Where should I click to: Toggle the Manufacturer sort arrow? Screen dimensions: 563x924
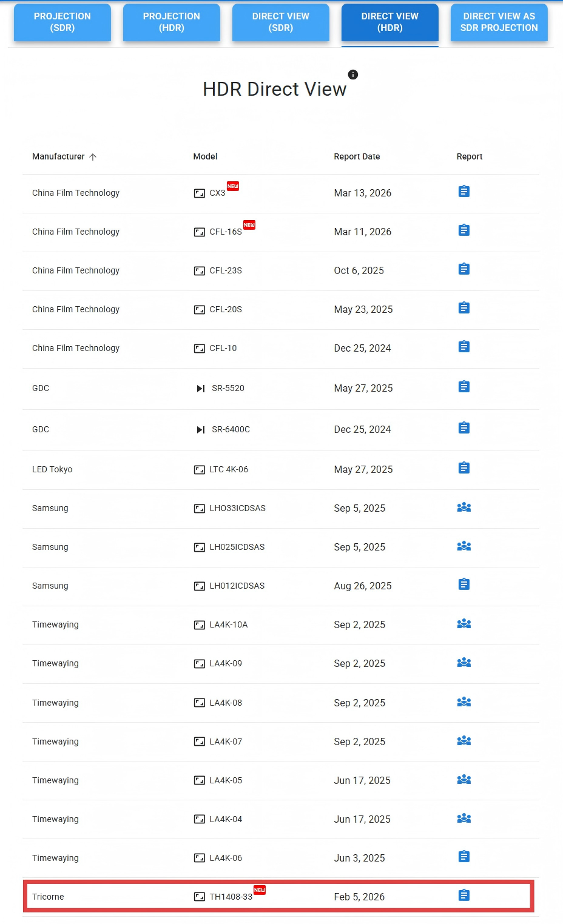pos(93,157)
